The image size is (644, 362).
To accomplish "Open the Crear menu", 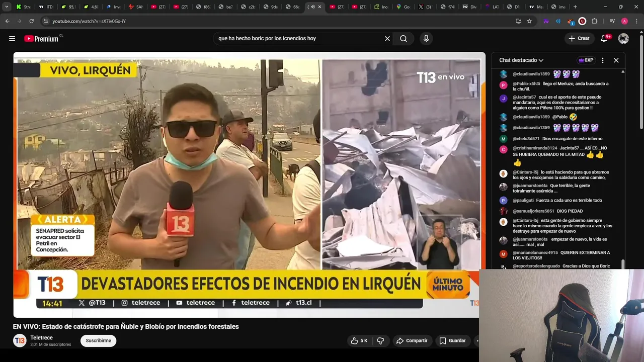I will click(x=579, y=39).
